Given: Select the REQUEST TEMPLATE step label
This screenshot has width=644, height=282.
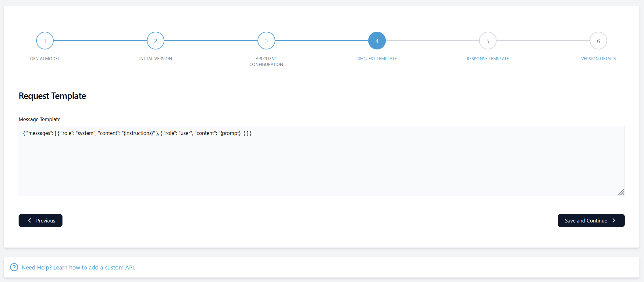Looking at the screenshot, I should point(377,58).
